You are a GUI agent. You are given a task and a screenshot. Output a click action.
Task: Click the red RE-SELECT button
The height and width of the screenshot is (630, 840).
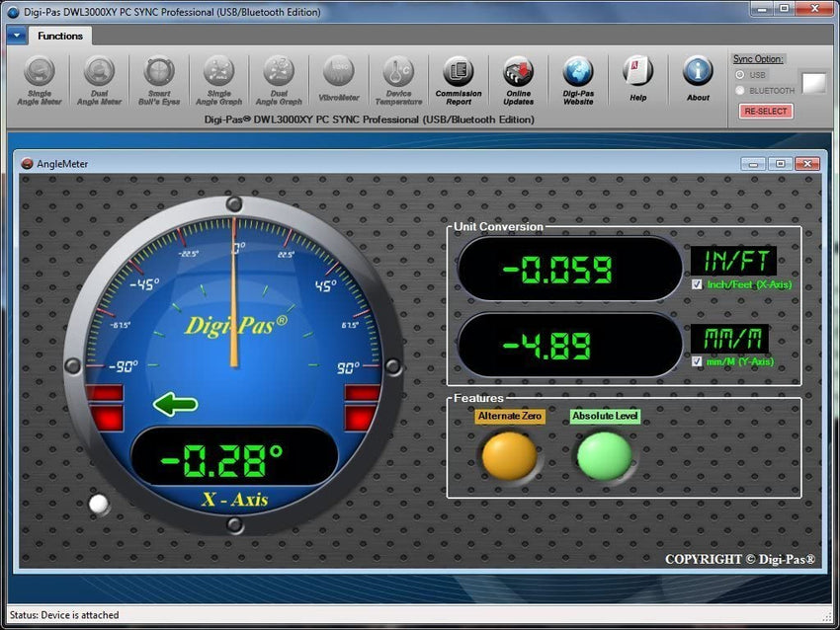(765, 112)
